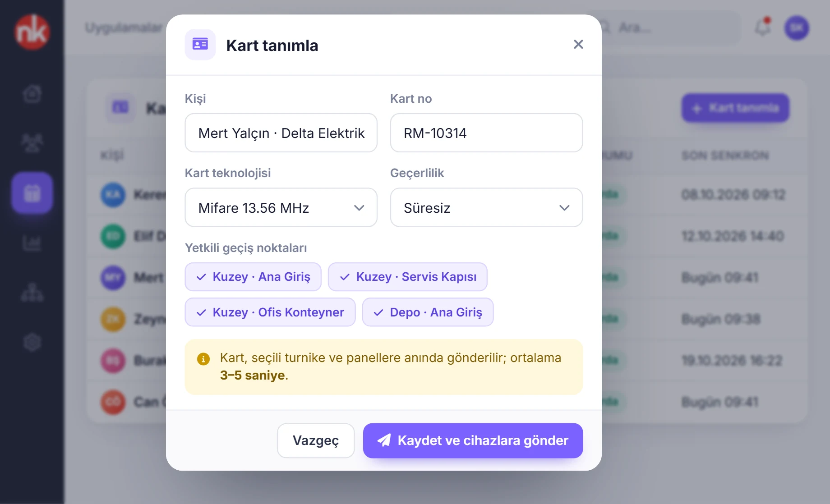The height and width of the screenshot is (504, 830).
Task: Open notifications bell in top bar
Action: point(763,27)
